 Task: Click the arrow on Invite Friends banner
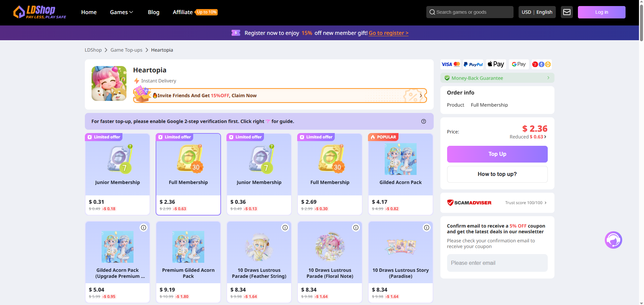point(421,96)
